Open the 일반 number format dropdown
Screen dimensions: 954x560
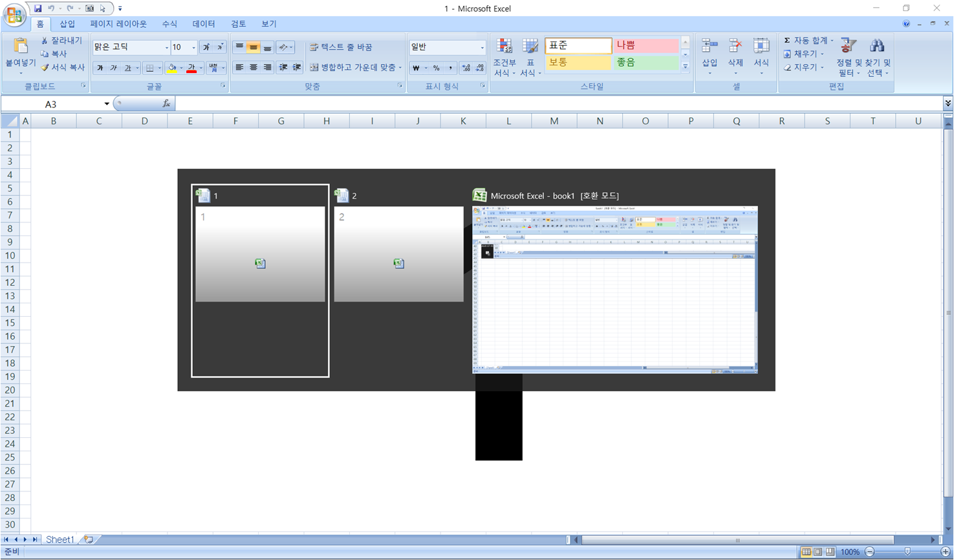[x=482, y=48]
